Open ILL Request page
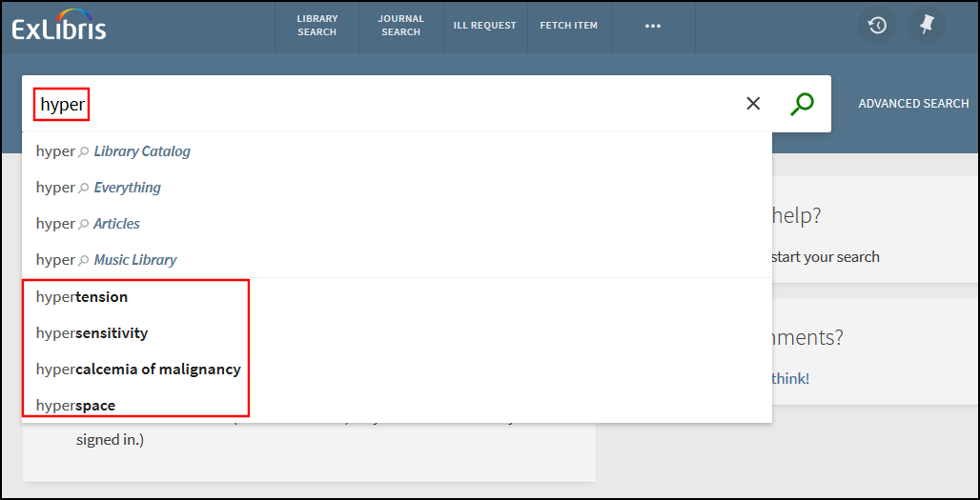Image resolution: width=980 pixels, height=500 pixels. (x=484, y=26)
